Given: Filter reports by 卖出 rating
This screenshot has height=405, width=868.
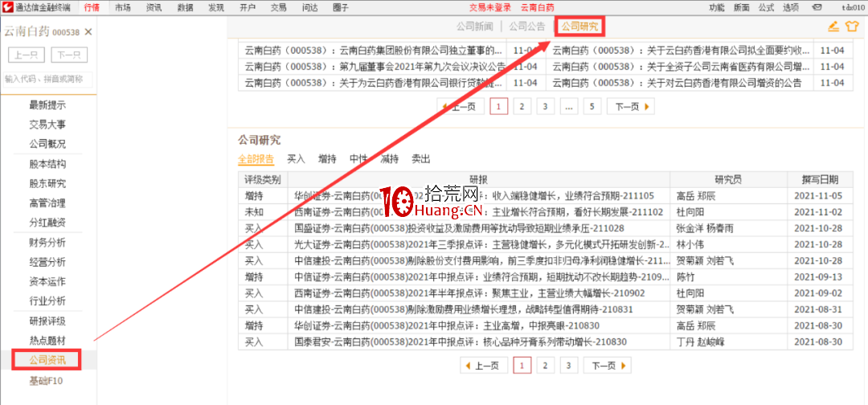Looking at the screenshot, I should pos(420,159).
